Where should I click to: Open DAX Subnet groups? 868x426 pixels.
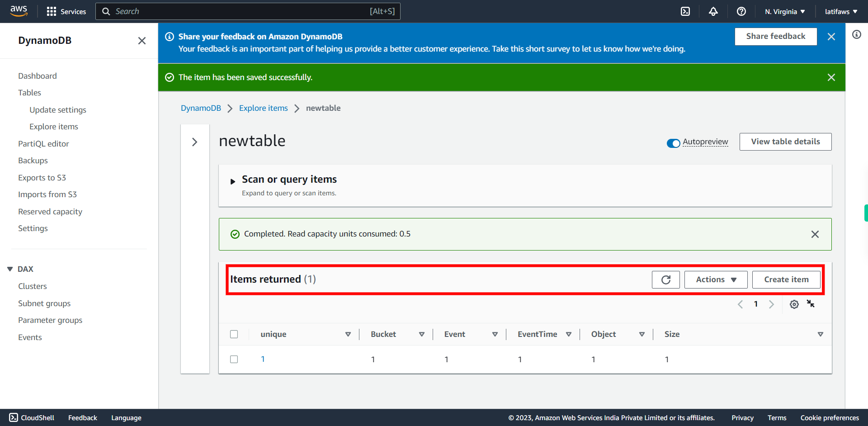click(x=44, y=303)
